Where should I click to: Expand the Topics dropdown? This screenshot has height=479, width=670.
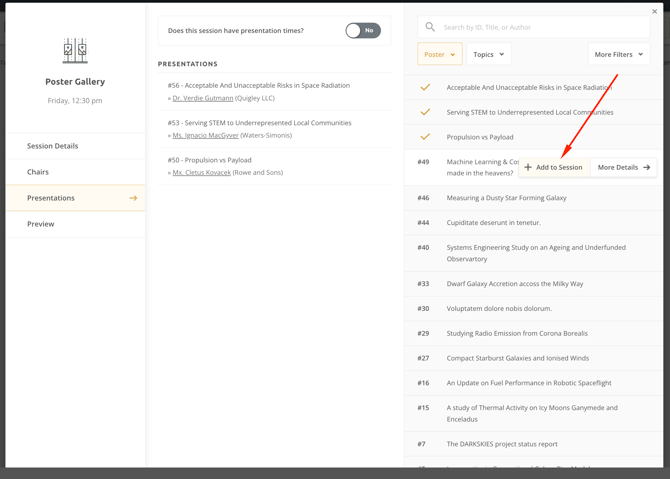click(x=488, y=54)
